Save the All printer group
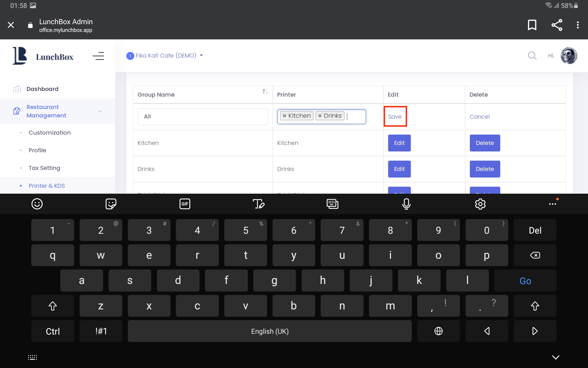 395,117
